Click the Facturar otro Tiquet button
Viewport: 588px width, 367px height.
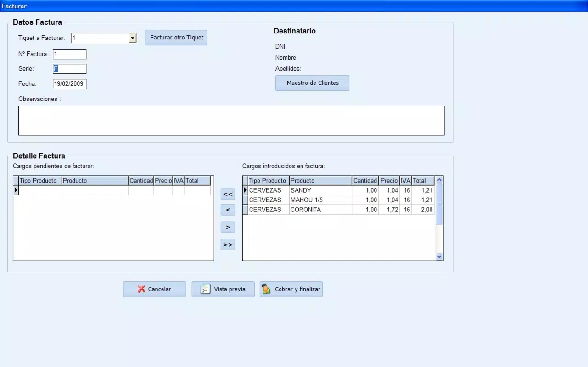pos(176,38)
